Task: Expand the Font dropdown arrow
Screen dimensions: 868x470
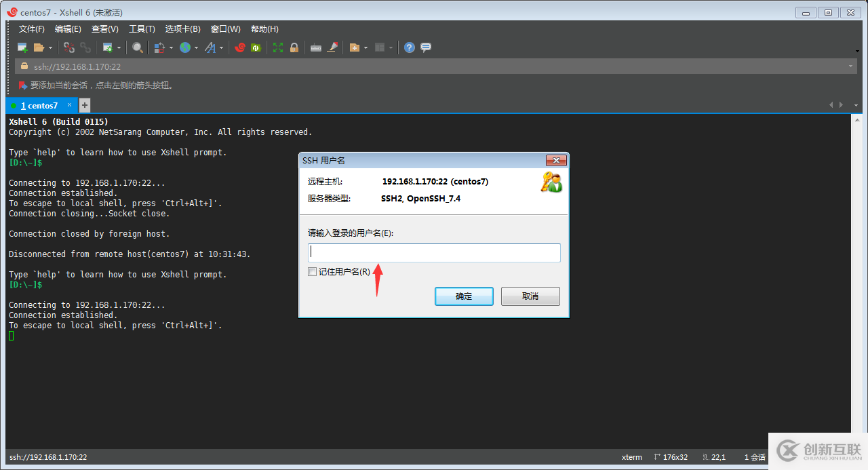Action: click(221, 47)
